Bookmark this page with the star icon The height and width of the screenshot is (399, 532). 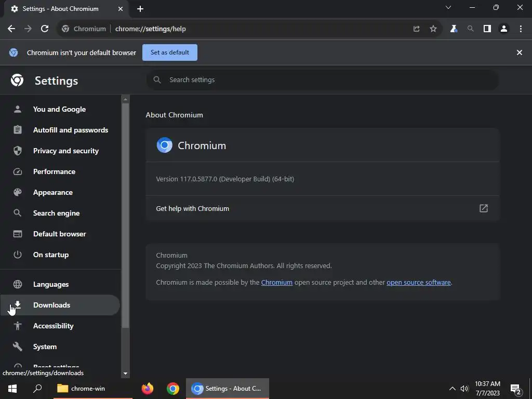pos(433,29)
